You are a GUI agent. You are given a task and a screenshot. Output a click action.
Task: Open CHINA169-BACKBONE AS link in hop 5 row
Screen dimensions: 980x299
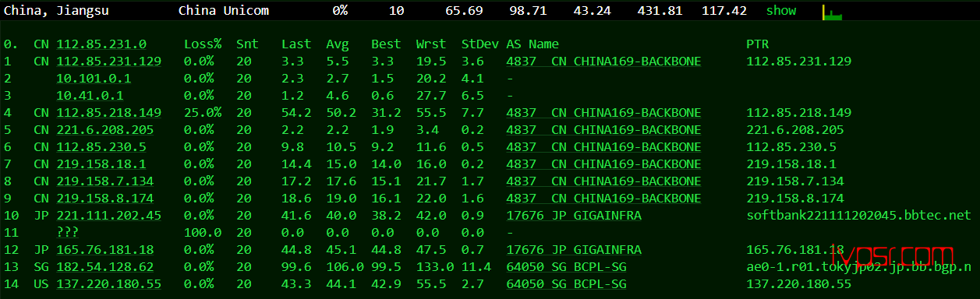click(603, 130)
